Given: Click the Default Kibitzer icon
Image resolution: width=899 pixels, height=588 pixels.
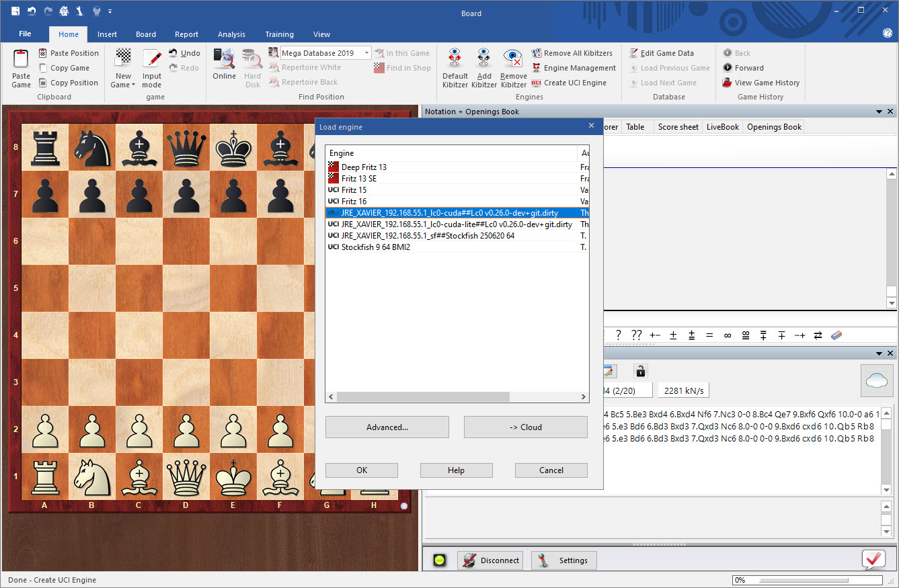Looking at the screenshot, I should (x=455, y=60).
